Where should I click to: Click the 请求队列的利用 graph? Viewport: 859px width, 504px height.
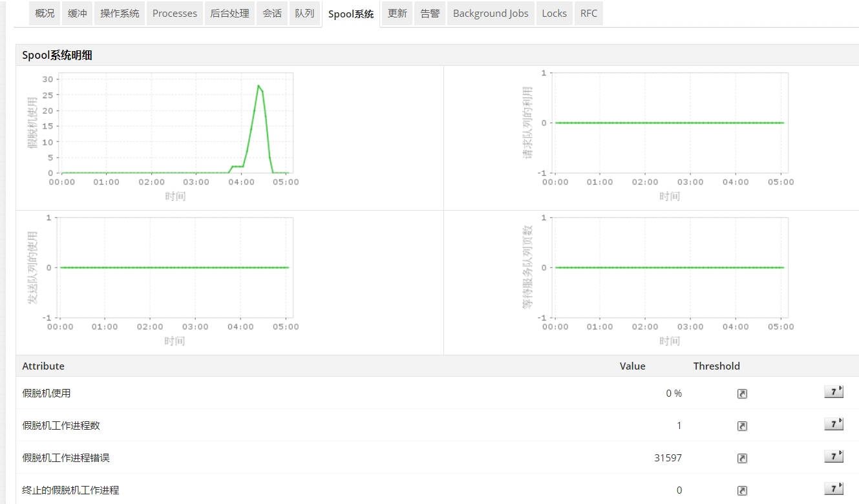(x=670, y=123)
